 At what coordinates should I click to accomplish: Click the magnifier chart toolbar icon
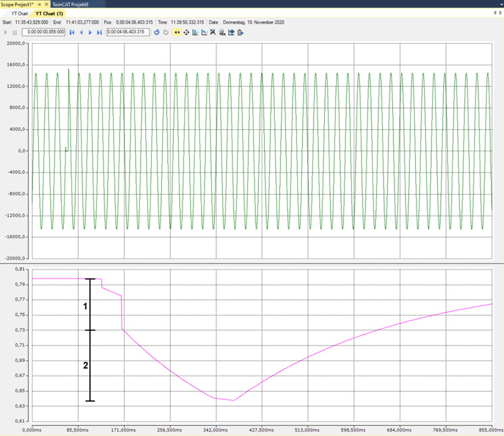[x=222, y=32]
